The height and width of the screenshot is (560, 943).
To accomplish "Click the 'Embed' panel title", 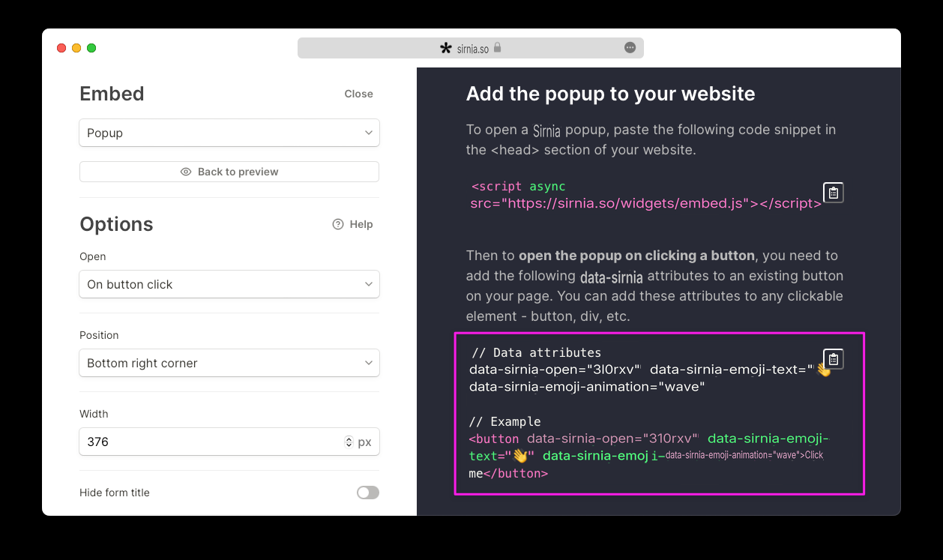I will pos(112,94).
